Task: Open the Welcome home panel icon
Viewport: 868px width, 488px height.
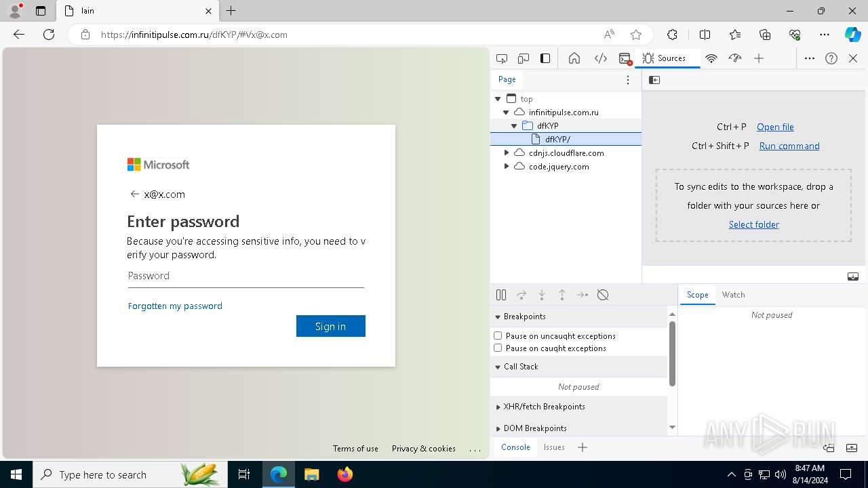Action: point(574,58)
